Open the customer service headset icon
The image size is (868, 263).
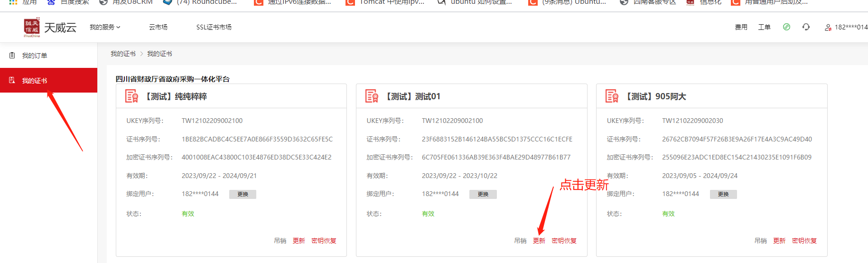[x=806, y=27]
